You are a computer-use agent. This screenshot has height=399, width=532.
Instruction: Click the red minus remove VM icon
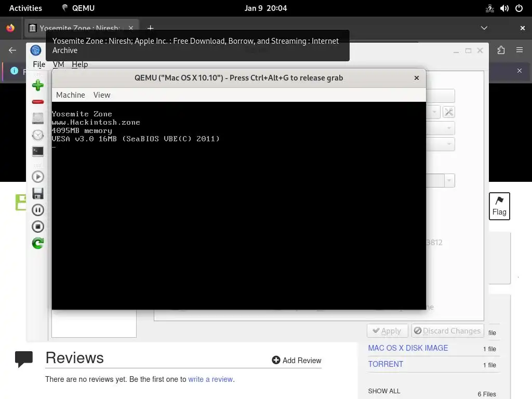click(37, 102)
